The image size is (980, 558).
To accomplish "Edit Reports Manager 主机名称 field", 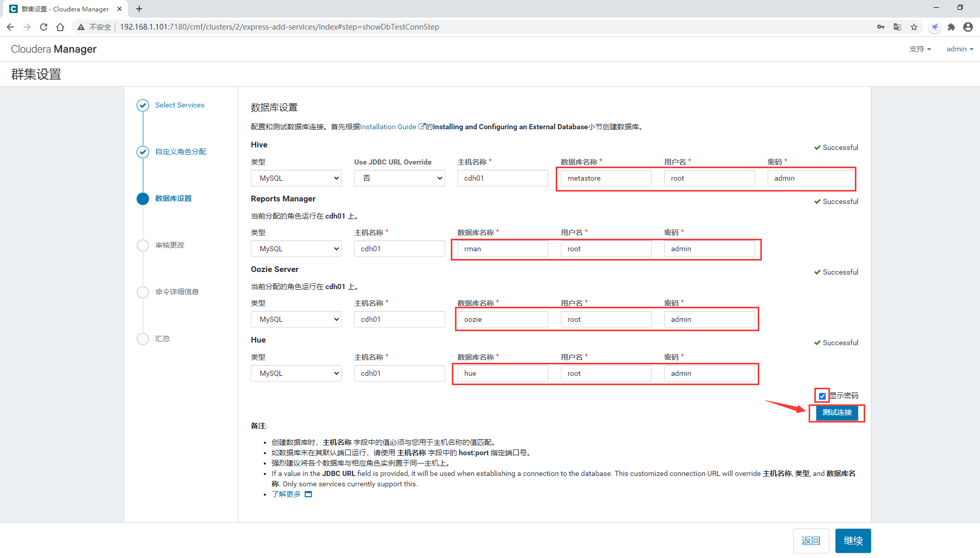I will click(x=399, y=249).
